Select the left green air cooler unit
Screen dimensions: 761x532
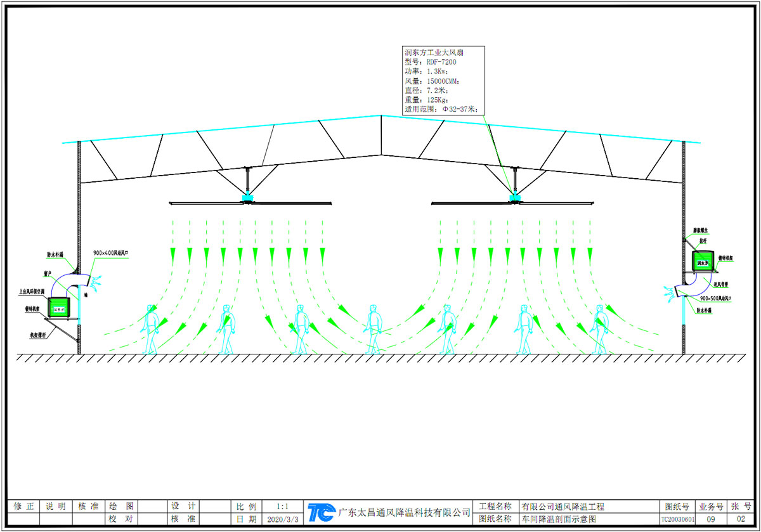60,309
